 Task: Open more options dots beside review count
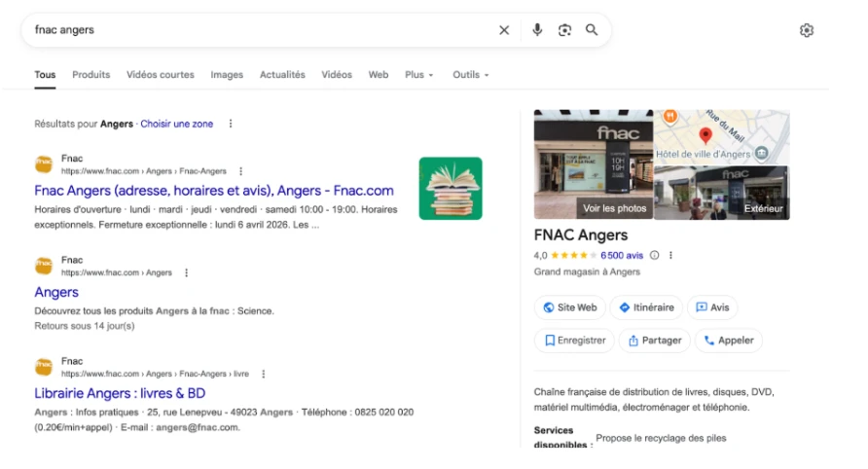tap(670, 255)
